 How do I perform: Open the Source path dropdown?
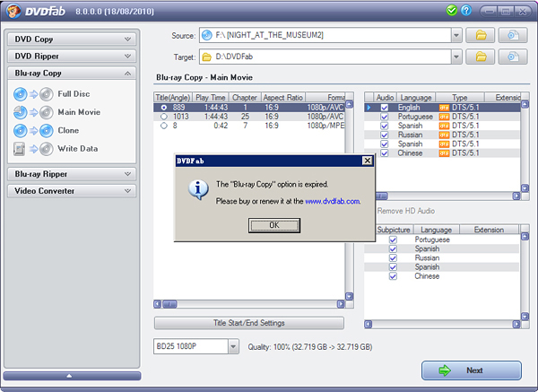pyautogui.click(x=456, y=35)
